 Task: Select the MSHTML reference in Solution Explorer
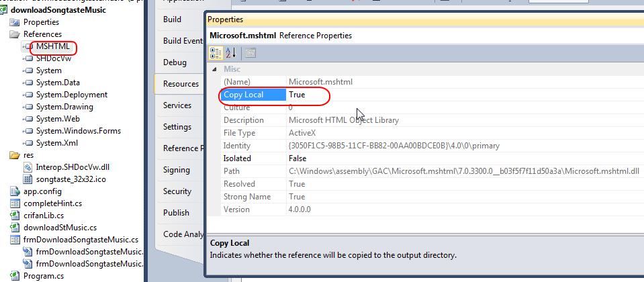pos(52,46)
